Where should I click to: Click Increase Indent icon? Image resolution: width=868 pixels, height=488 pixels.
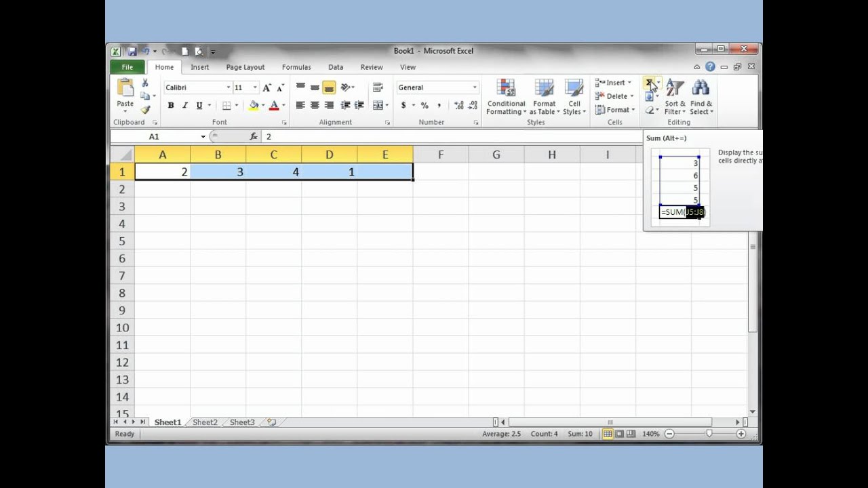[359, 105]
